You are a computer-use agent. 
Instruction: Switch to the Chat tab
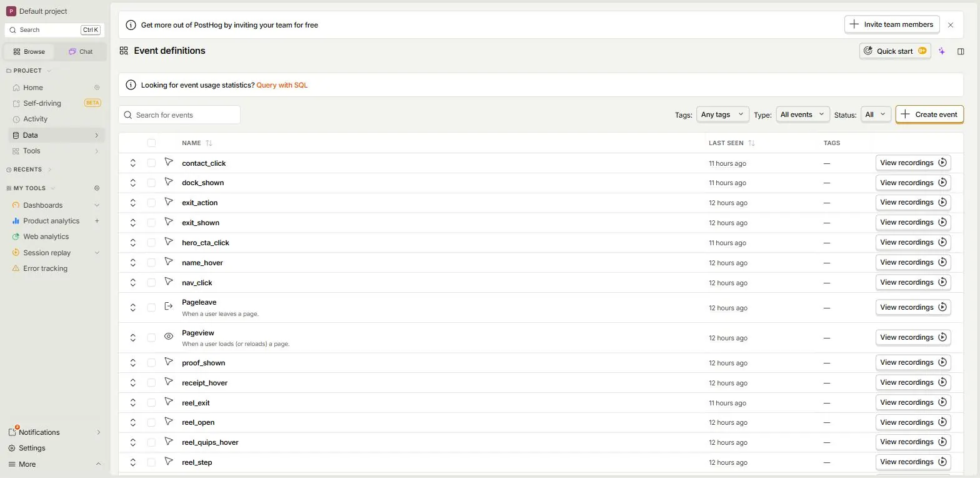click(x=81, y=51)
